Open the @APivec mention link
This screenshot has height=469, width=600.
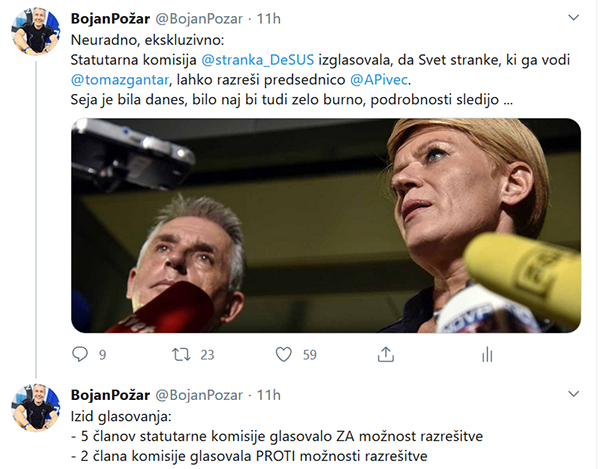(379, 80)
